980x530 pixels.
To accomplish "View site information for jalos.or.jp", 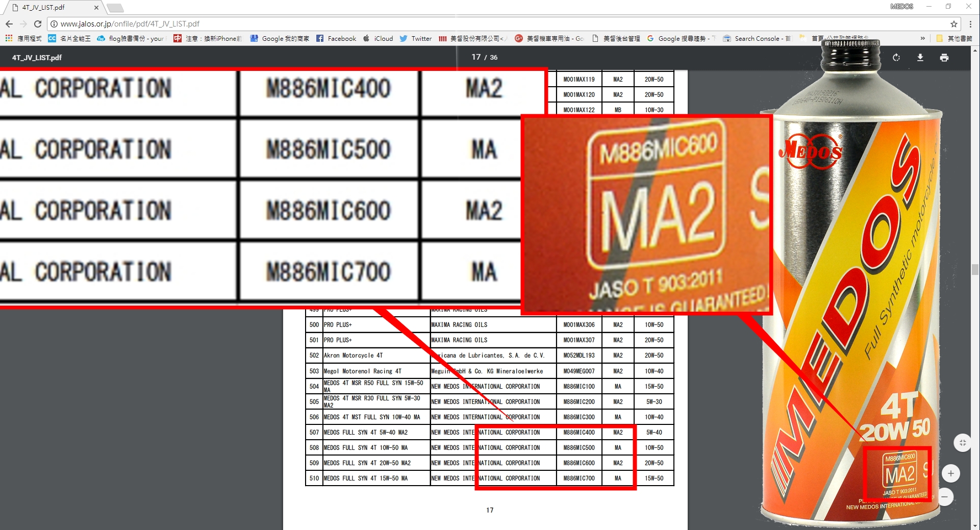I will point(54,24).
